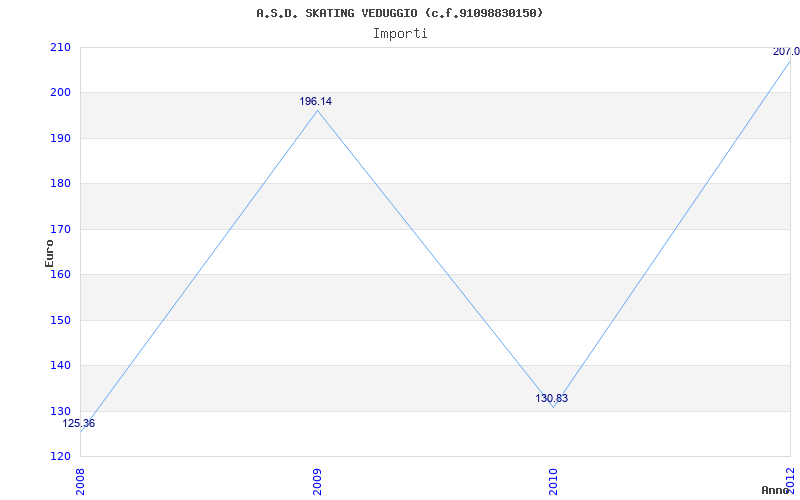Click the Importi subtitle

click(400, 34)
